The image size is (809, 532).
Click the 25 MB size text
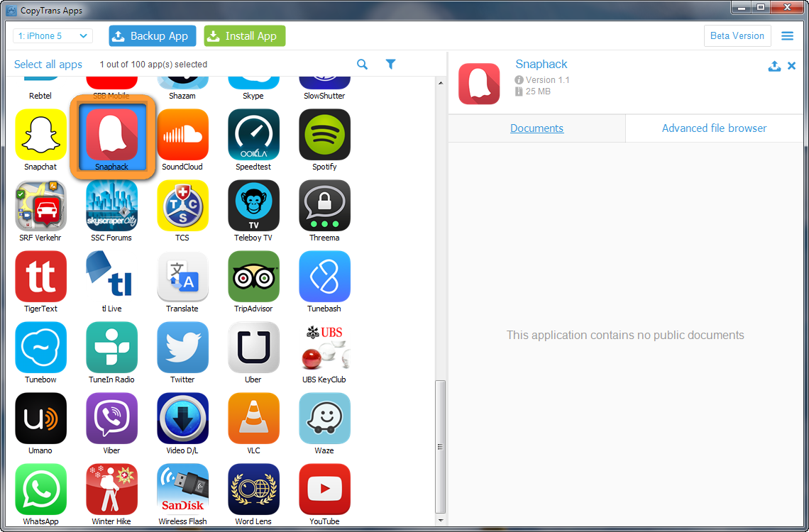click(x=538, y=92)
